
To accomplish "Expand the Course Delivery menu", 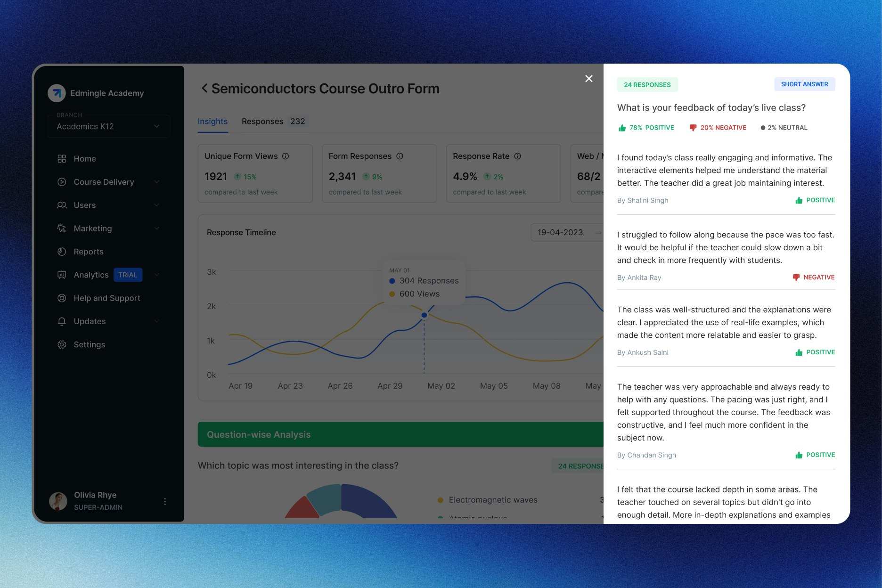I will click(x=104, y=182).
